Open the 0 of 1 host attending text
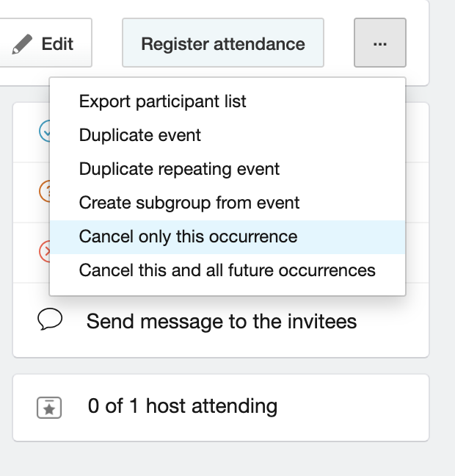 coord(183,406)
